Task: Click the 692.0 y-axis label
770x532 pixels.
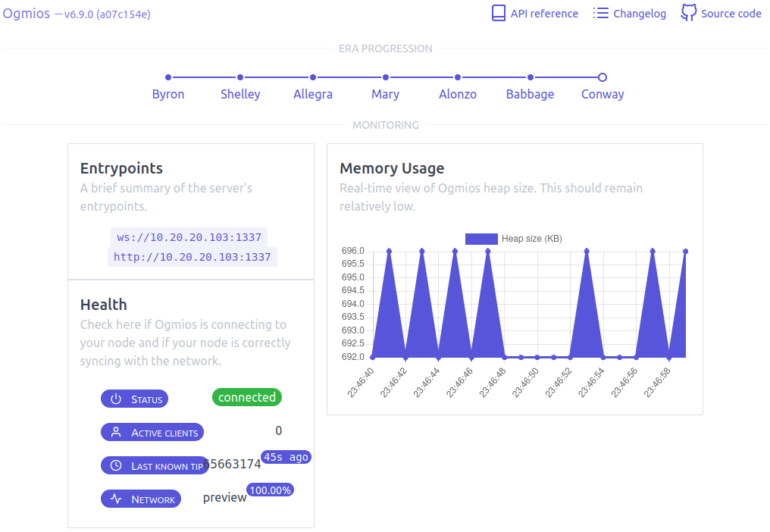Action: coord(353,357)
